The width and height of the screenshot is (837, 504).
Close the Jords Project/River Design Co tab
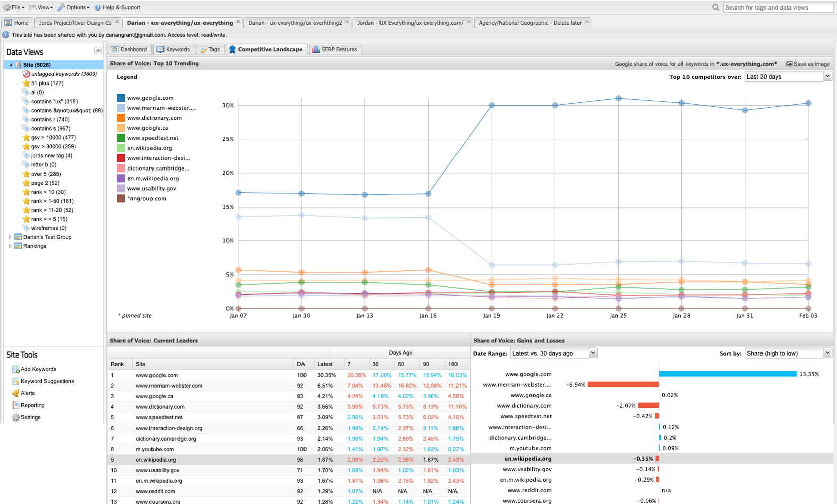click(x=117, y=22)
